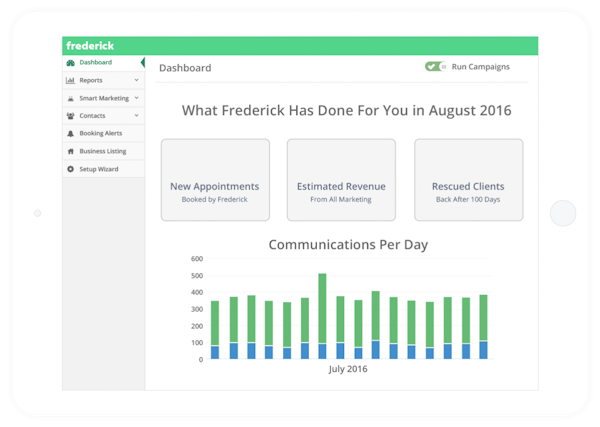Open the Reports menu item
Image resolution: width=600 pixels, height=427 pixels.
point(103,80)
